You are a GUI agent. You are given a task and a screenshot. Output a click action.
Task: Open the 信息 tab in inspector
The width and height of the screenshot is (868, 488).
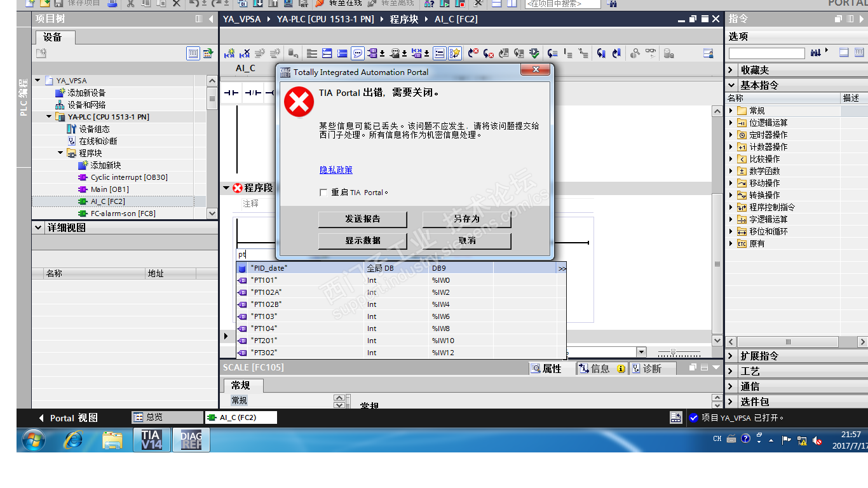[x=602, y=369]
